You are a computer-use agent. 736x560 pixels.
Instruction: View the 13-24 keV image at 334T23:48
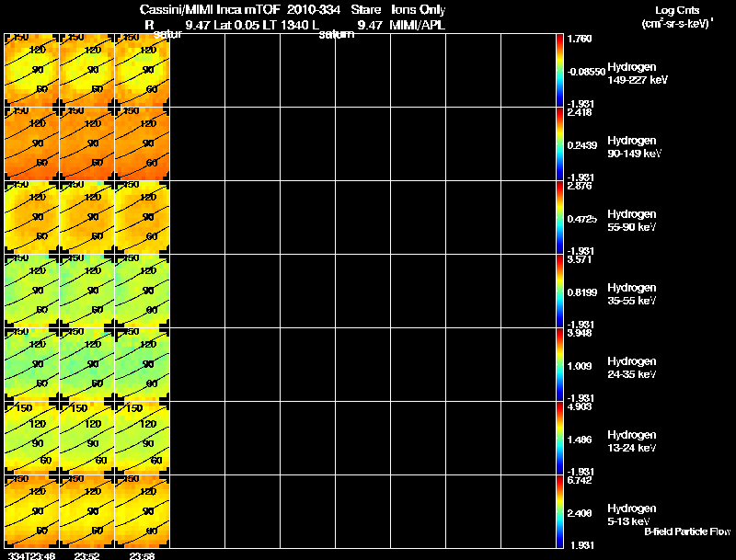tap(32, 438)
